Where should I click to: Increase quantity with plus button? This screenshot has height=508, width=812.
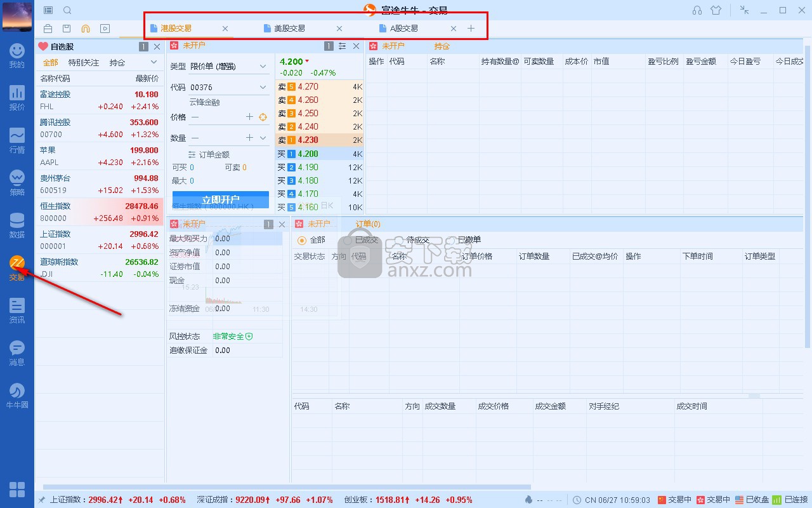249,138
